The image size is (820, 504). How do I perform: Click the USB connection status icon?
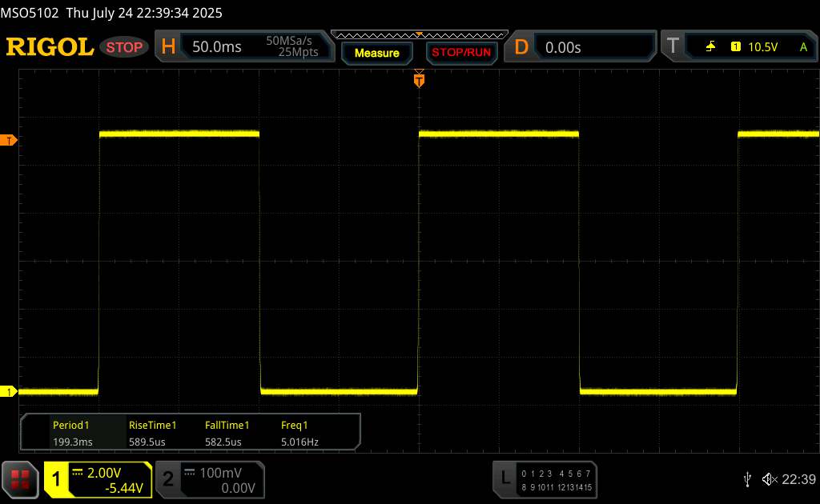(747, 478)
